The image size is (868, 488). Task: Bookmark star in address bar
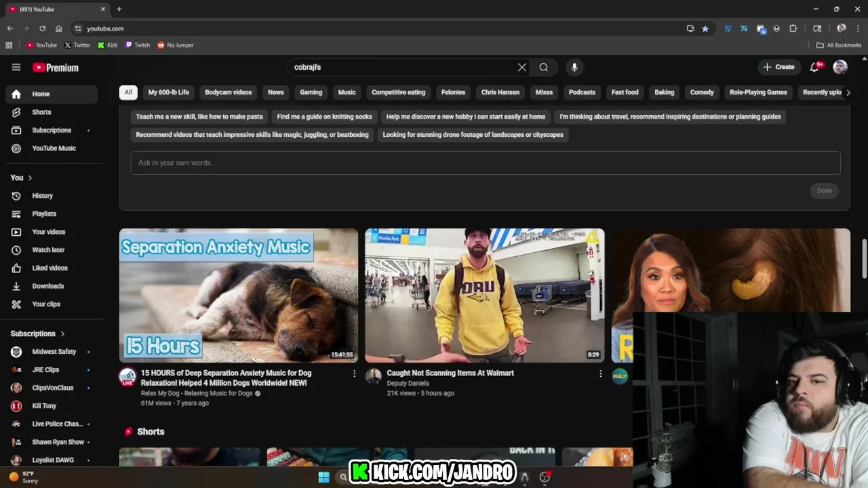(705, 28)
